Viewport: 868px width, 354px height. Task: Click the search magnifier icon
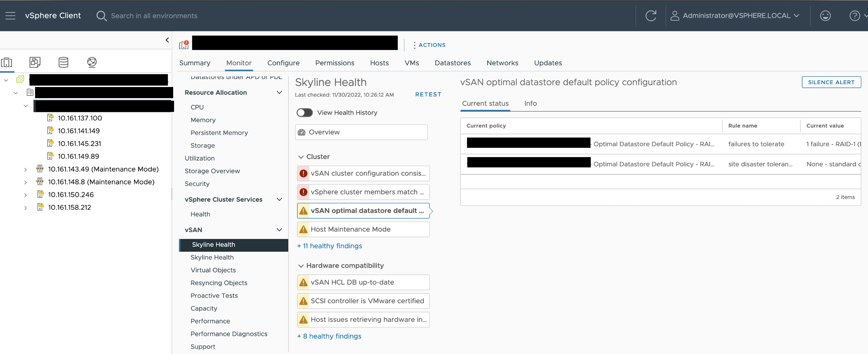click(x=101, y=15)
